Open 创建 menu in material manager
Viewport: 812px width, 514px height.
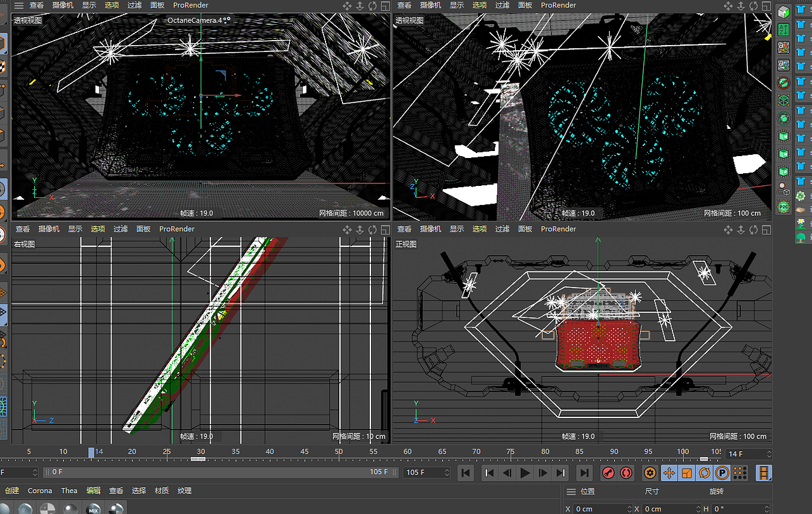[12, 491]
